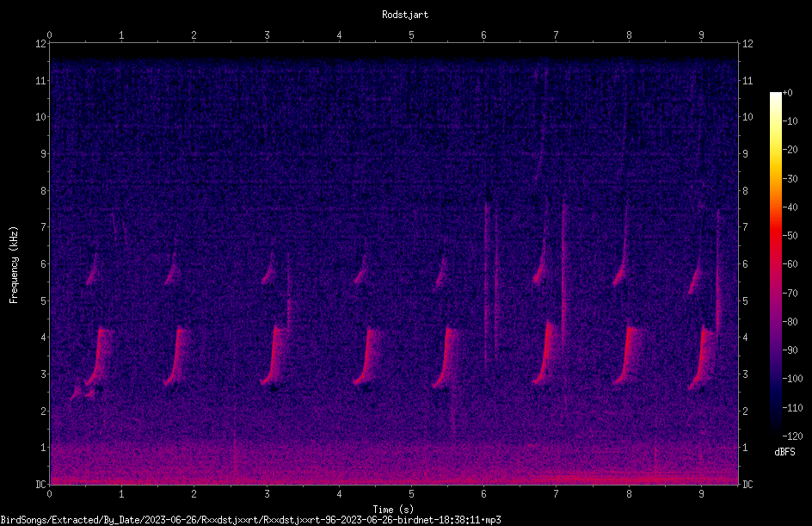
Task: Click '11' on the left frequency axis
Action: coord(41,80)
